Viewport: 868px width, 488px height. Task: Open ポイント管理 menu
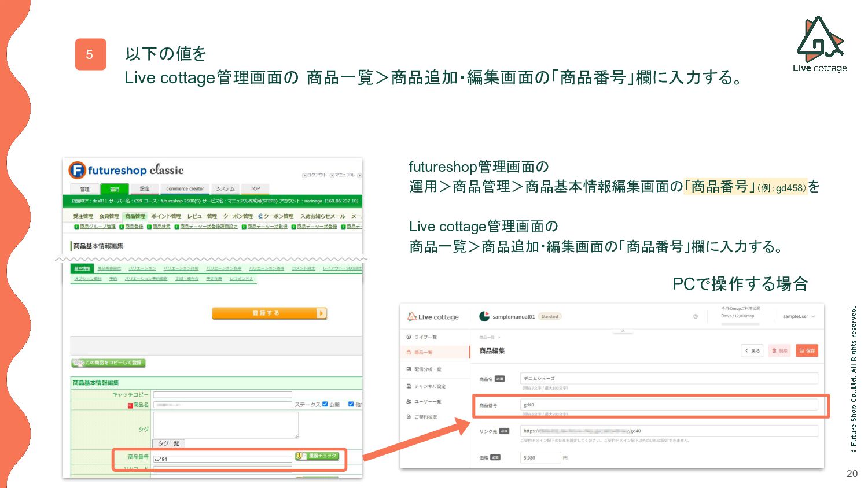pyautogui.click(x=166, y=216)
